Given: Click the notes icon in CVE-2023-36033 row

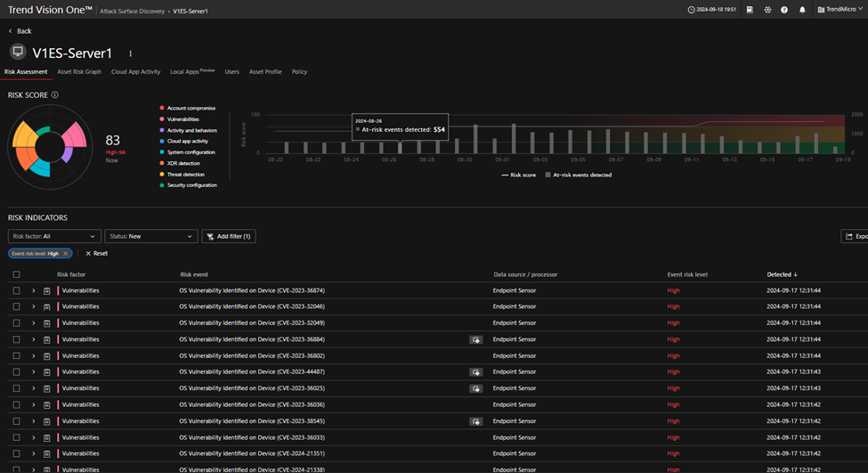Looking at the screenshot, I should tap(47, 438).
